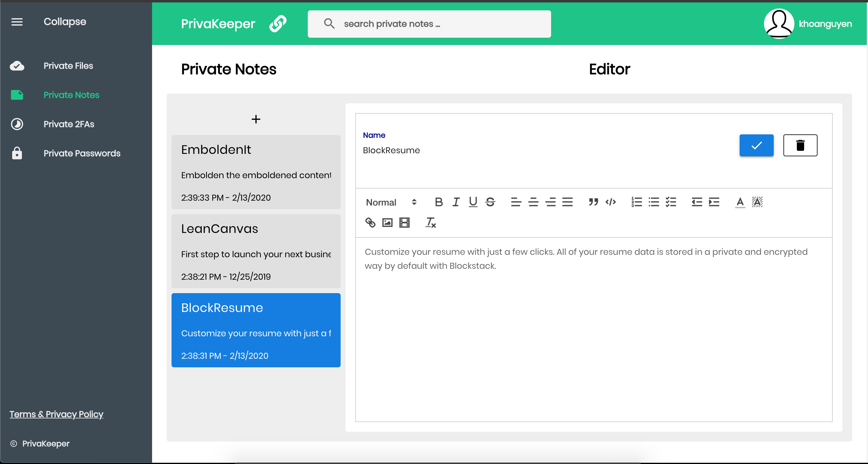Image resolution: width=868 pixels, height=464 pixels.
Task: Insert a blockquote
Action: [593, 202]
